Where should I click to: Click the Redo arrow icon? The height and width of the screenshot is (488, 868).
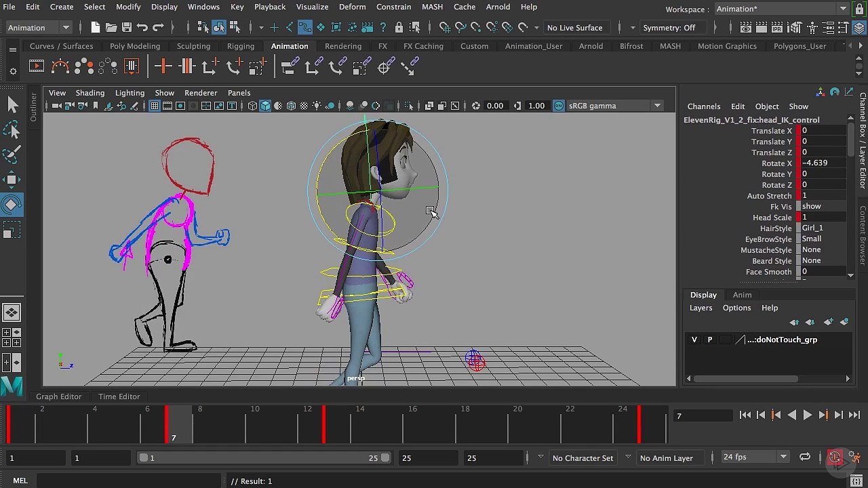click(x=158, y=28)
